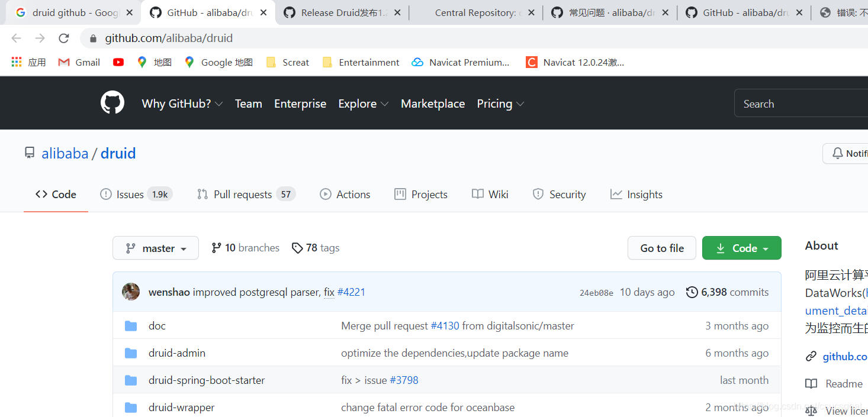868x417 pixels.
Task: Switch to the Issues tab
Action: tap(136, 195)
